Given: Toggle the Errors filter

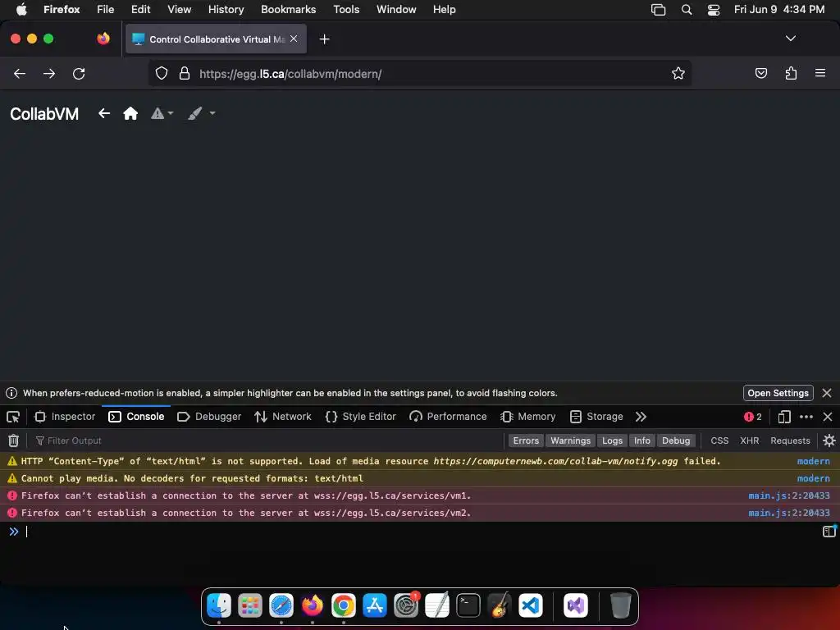Looking at the screenshot, I should coord(526,441).
